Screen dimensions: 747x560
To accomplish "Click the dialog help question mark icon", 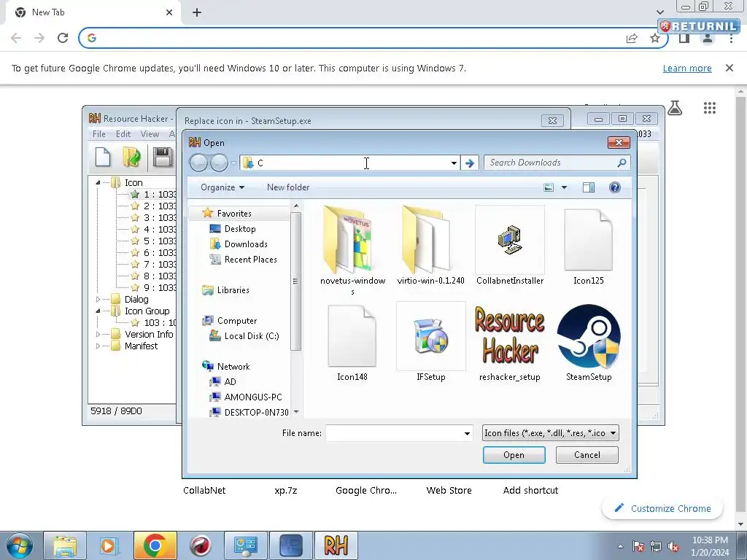I will point(614,187).
